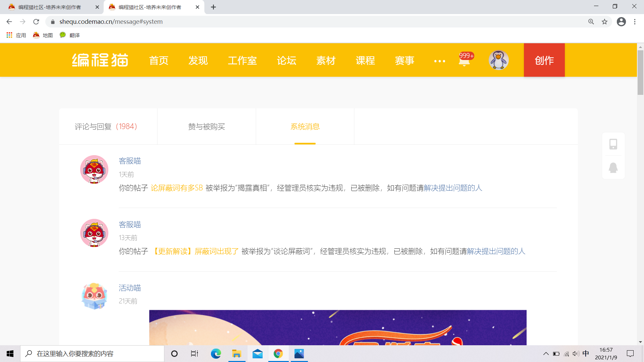Click the 客服喵 avatar on the 1天前 message
644x362 pixels.
(x=94, y=169)
